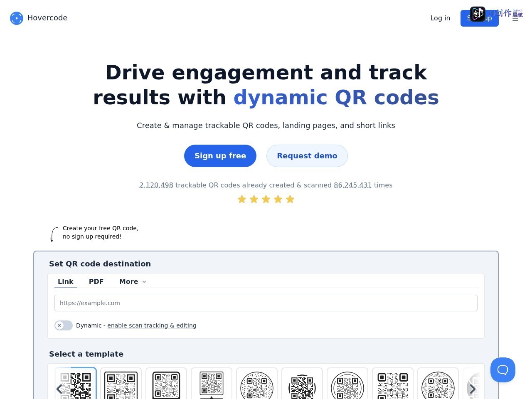Open the enable scan tracking & editing link
Image resolution: width=532 pixels, height=399 pixels.
152,325
